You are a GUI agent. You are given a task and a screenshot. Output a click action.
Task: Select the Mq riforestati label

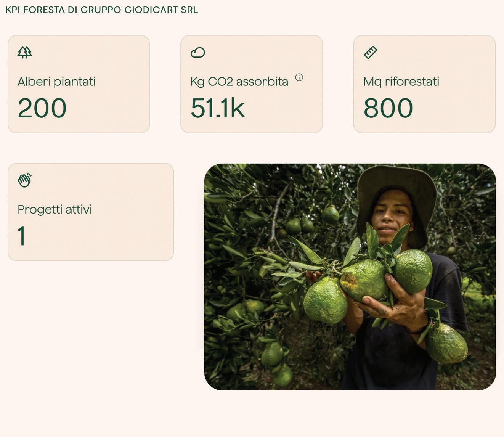click(401, 82)
